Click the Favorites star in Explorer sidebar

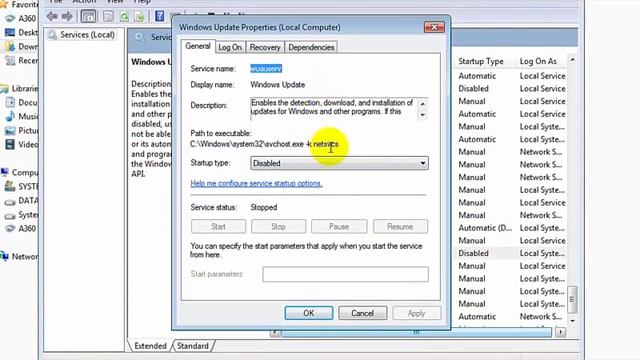pyautogui.click(x=4, y=4)
